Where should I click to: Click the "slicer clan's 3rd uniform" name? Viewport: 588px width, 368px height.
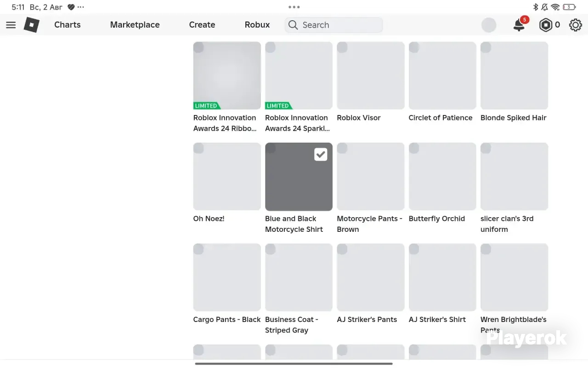tap(507, 224)
